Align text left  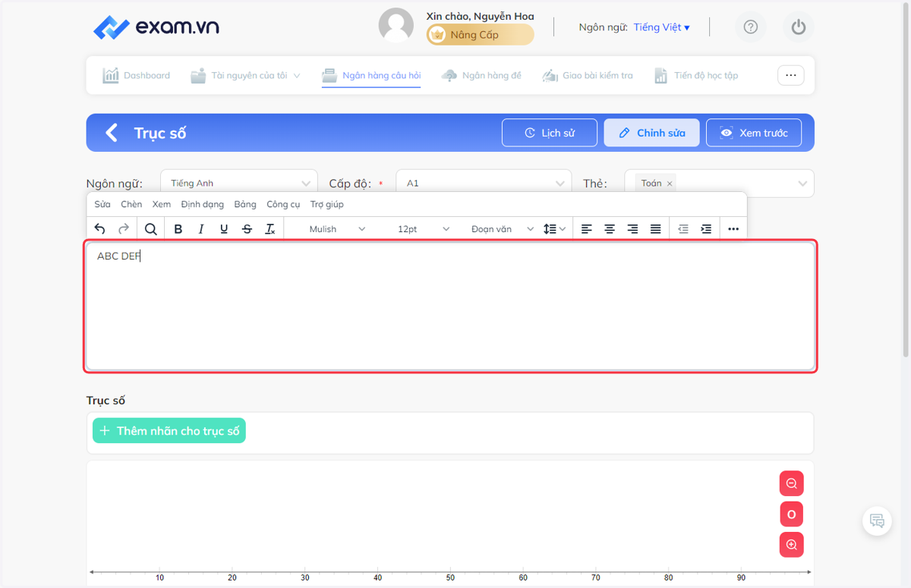(587, 228)
